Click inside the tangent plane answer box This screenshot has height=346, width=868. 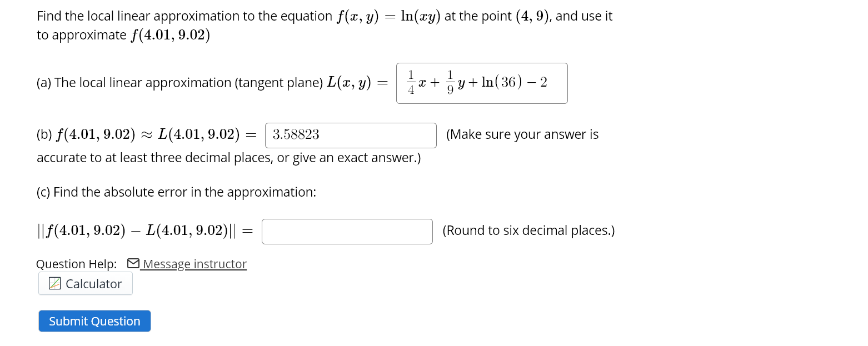pyautogui.click(x=481, y=83)
